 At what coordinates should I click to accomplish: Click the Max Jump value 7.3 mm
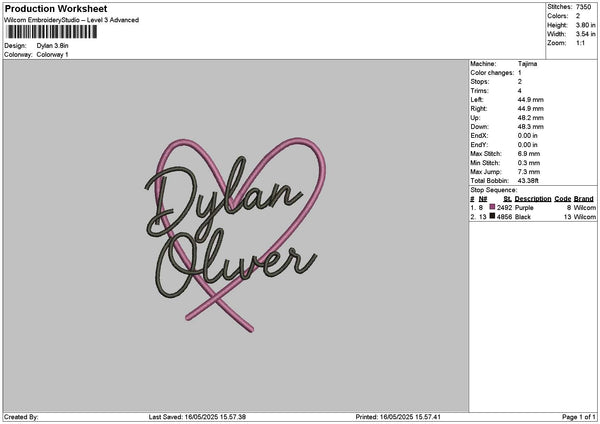click(529, 172)
